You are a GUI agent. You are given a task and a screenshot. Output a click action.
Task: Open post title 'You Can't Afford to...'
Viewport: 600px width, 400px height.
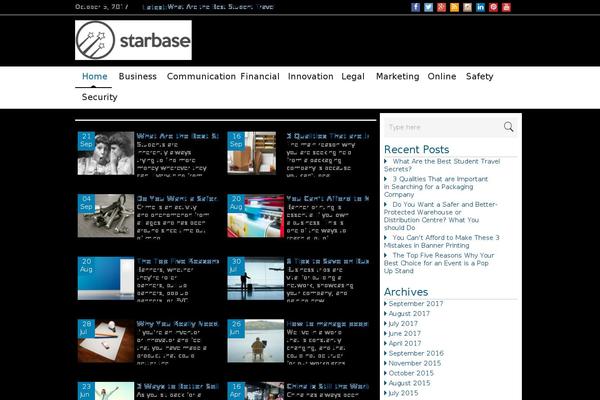[328, 199]
